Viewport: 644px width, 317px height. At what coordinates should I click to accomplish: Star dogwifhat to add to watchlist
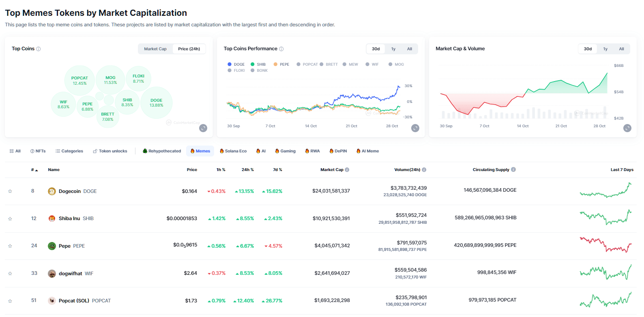point(10,274)
